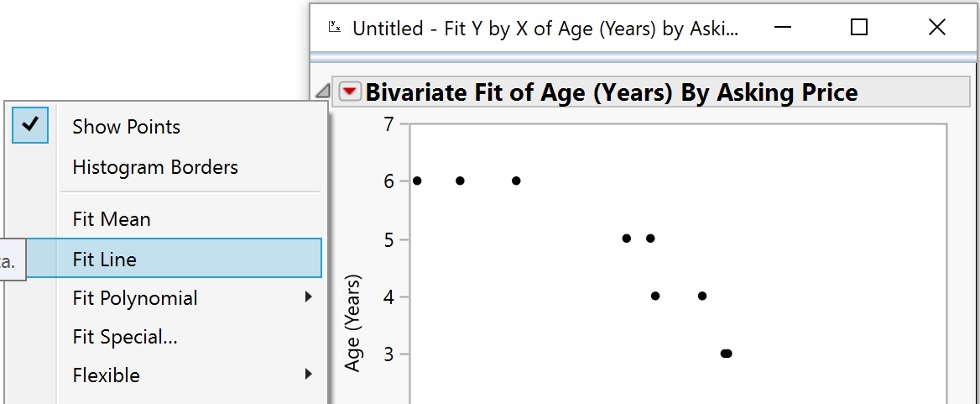Select Histogram Borders option
Screen dimensions: 980x404
point(155,167)
